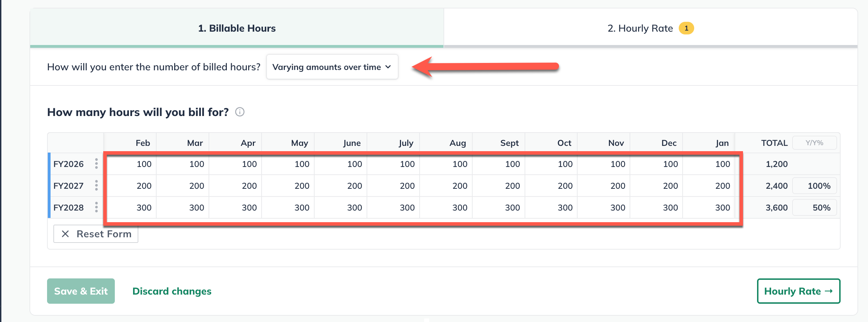
Task: Edit the FY2028 50% year-over-year field
Action: [814, 208]
